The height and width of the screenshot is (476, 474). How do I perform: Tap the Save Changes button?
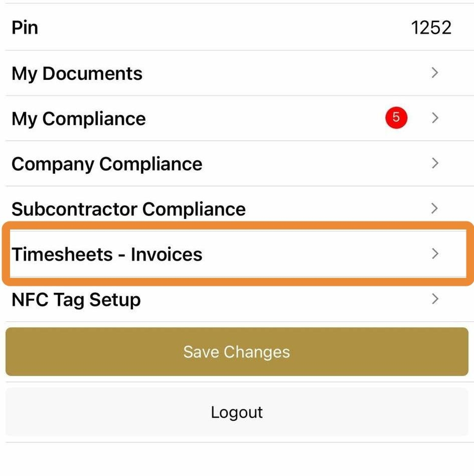click(x=237, y=351)
